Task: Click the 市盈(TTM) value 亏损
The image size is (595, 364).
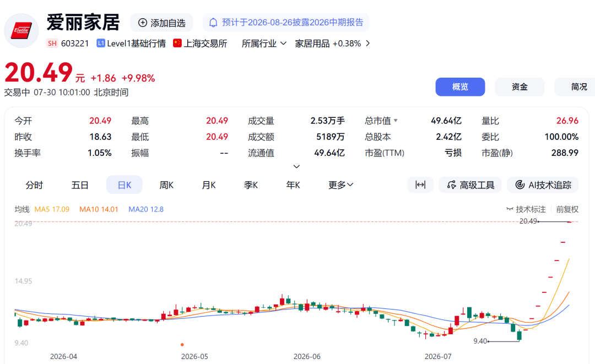Action: click(453, 153)
